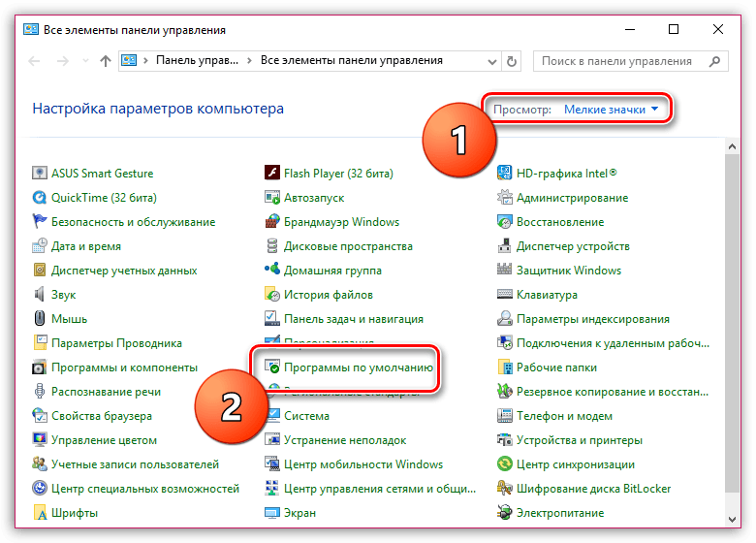The width and height of the screenshot is (756, 543).
Task: Open the Администрирование gear icon
Action: point(504,197)
